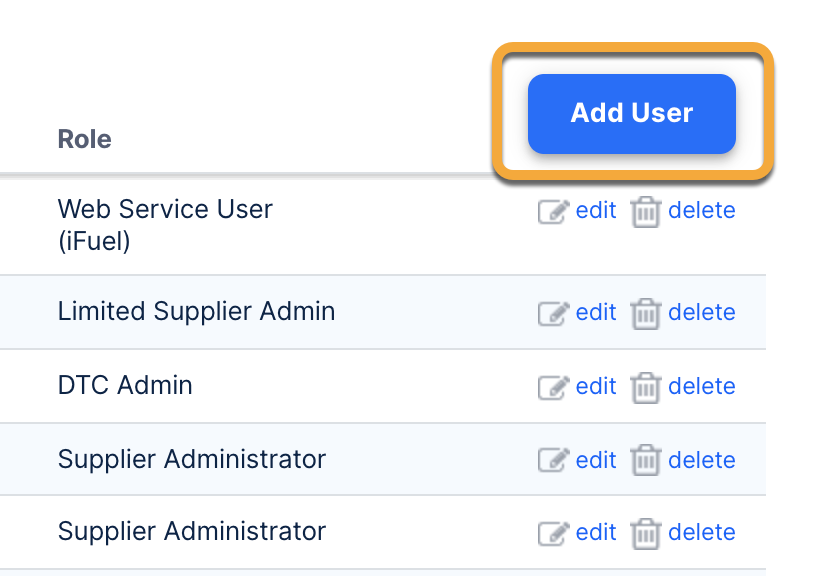Click 'delete' text for last Supplier Administrator

[701, 532]
